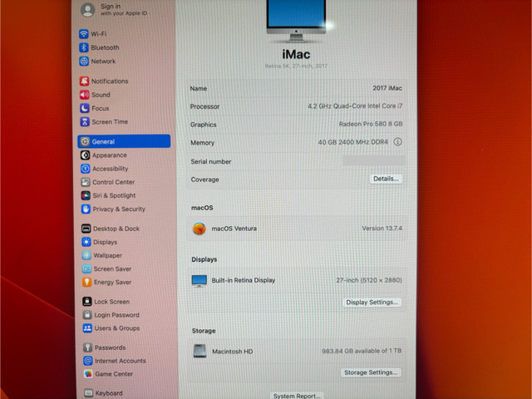The width and height of the screenshot is (532, 399).
Task: Open the Internet Accounts @ icon
Action: click(x=88, y=361)
